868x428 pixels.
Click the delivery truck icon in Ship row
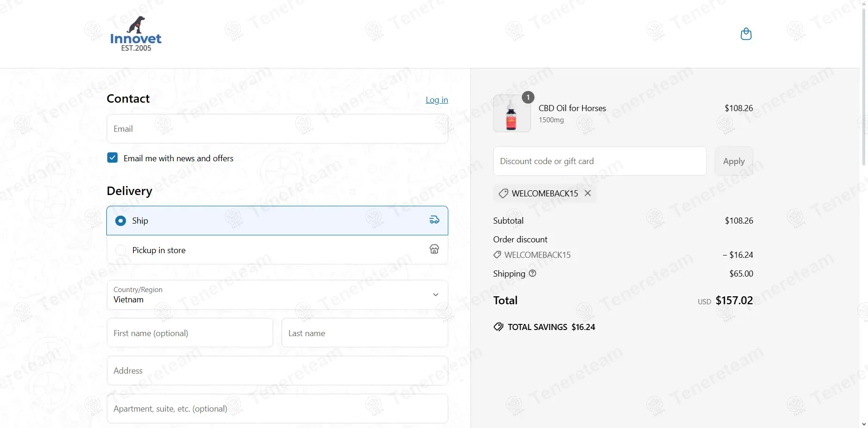pos(434,220)
